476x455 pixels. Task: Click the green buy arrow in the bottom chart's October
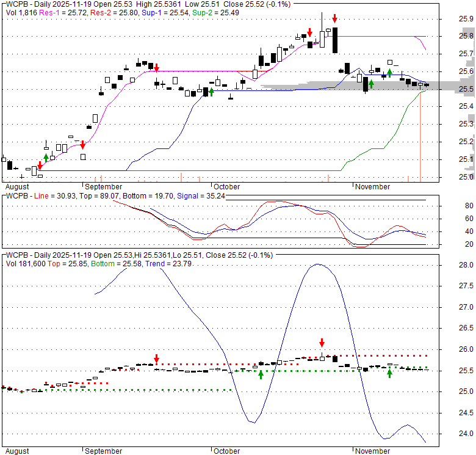click(261, 374)
